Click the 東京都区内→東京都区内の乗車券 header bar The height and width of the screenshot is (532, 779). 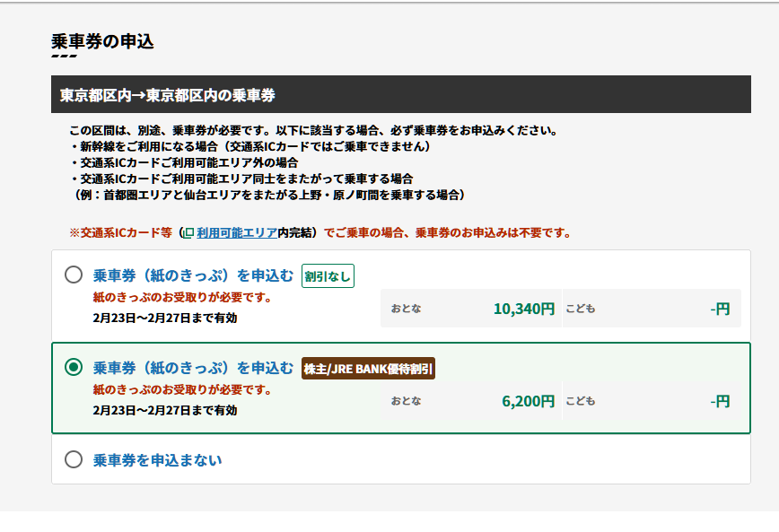(x=401, y=94)
